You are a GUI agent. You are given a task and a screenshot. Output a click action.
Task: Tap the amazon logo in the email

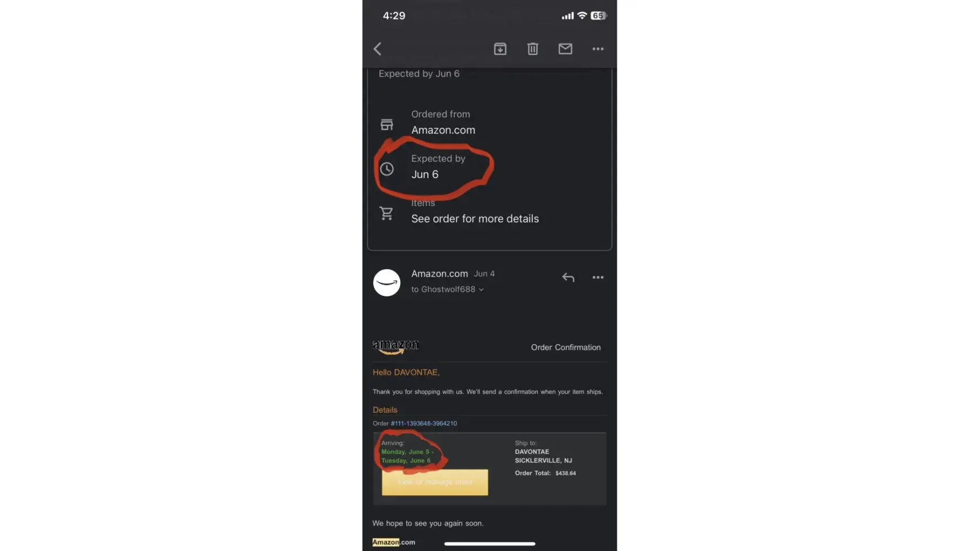(x=396, y=347)
